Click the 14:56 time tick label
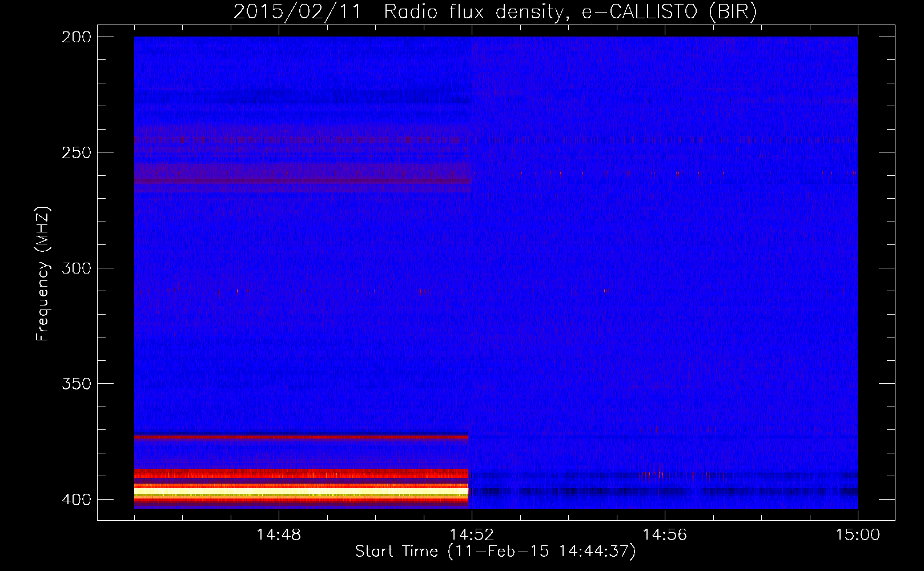This screenshot has width=924, height=571. point(665,535)
